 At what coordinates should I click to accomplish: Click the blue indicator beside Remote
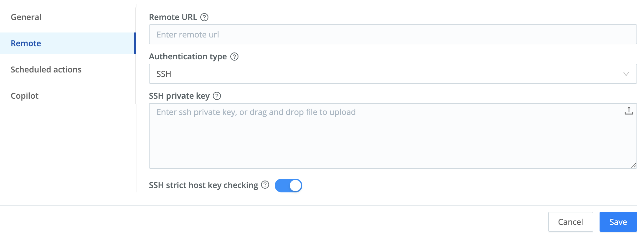click(x=135, y=43)
